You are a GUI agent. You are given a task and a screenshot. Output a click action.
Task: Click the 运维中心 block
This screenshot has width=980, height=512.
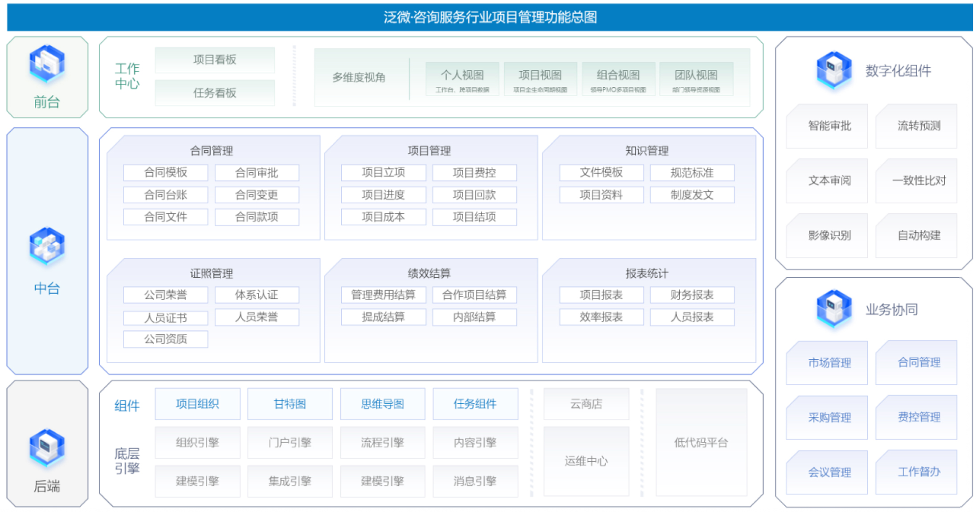(586, 461)
